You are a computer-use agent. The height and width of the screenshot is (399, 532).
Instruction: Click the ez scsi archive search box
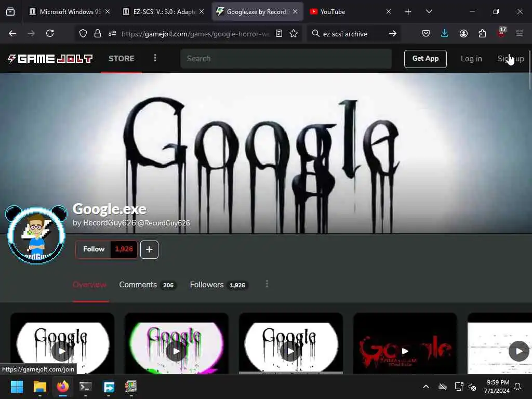pos(353,34)
